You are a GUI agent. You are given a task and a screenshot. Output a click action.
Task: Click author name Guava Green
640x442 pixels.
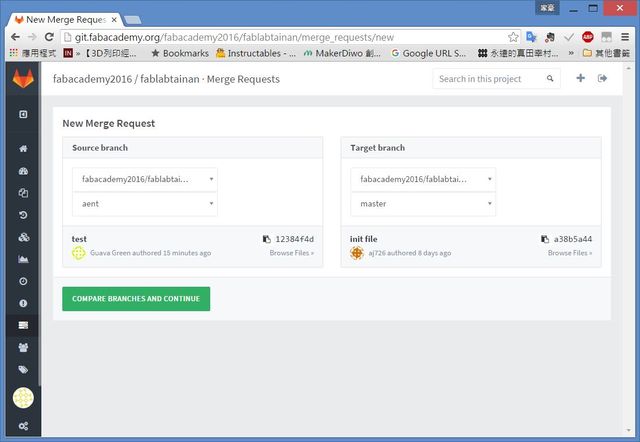110,253
